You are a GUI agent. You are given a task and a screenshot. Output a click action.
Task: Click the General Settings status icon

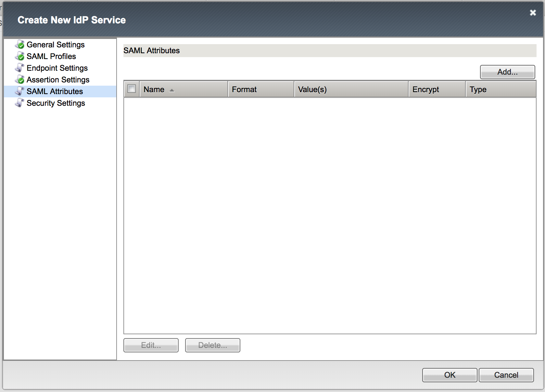click(x=20, y=44)
